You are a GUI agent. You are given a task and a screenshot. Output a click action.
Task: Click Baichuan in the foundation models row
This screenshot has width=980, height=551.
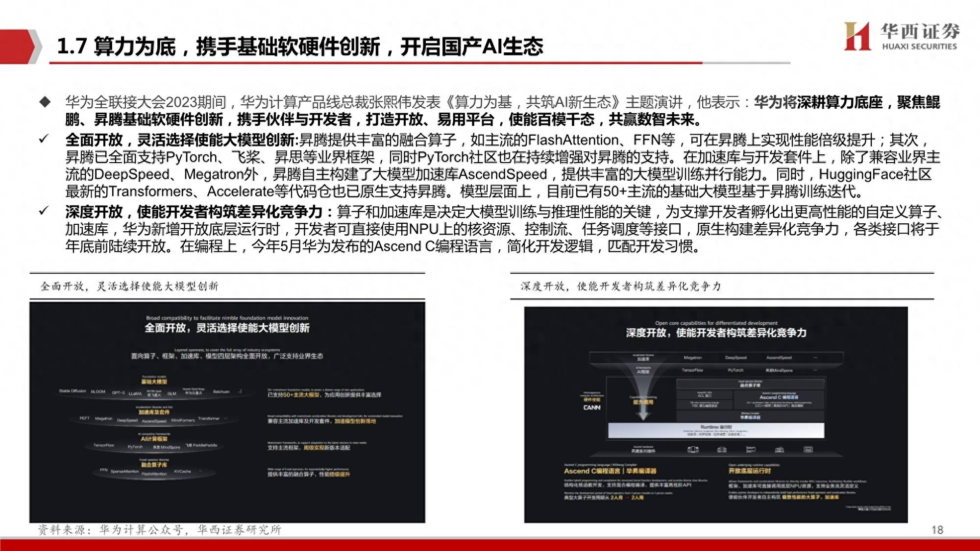[221, 392]
